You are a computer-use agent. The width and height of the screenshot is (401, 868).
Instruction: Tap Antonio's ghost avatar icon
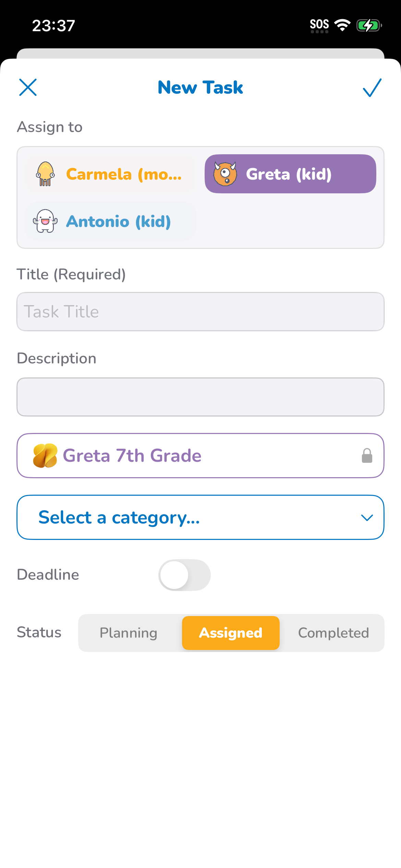(45, 221)
